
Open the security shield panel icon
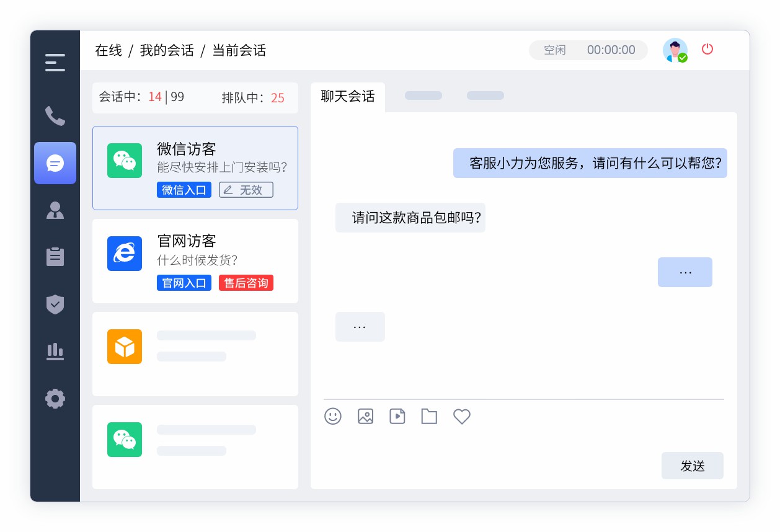pos(55,304)
